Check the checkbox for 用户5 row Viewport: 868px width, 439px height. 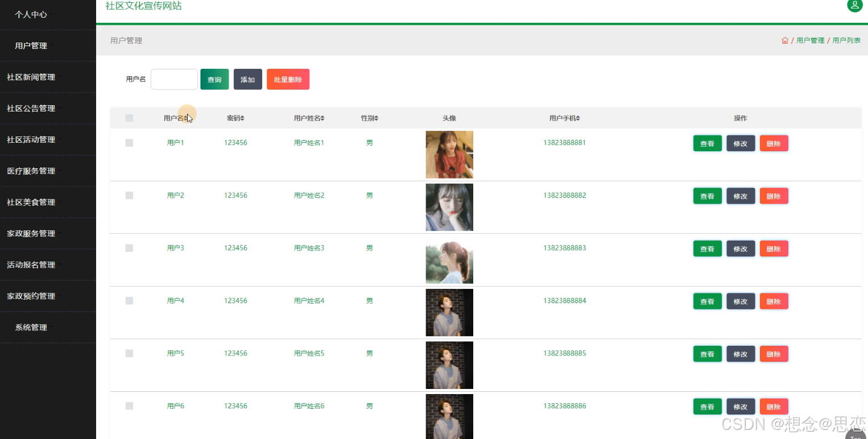coord(129,353)
